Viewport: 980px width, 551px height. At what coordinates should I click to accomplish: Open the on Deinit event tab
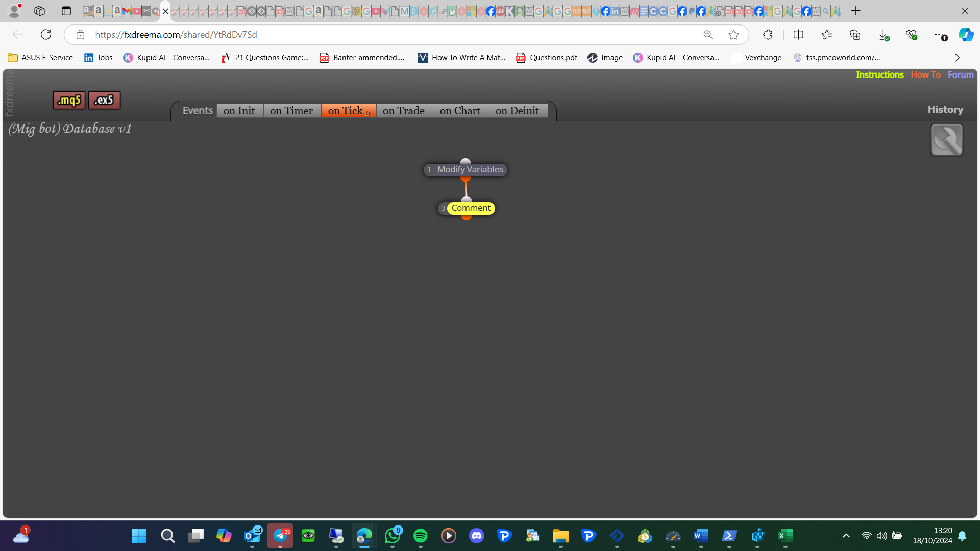pos(518,111)
